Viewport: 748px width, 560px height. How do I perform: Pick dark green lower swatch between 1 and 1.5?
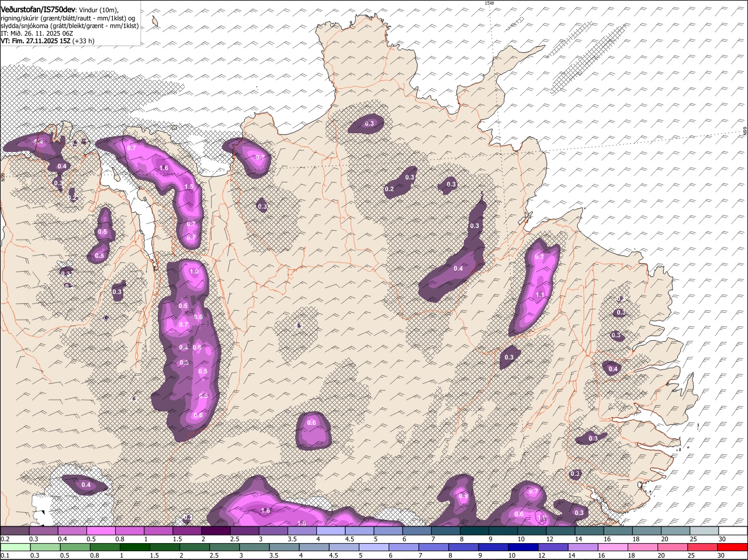coord(135,547)
